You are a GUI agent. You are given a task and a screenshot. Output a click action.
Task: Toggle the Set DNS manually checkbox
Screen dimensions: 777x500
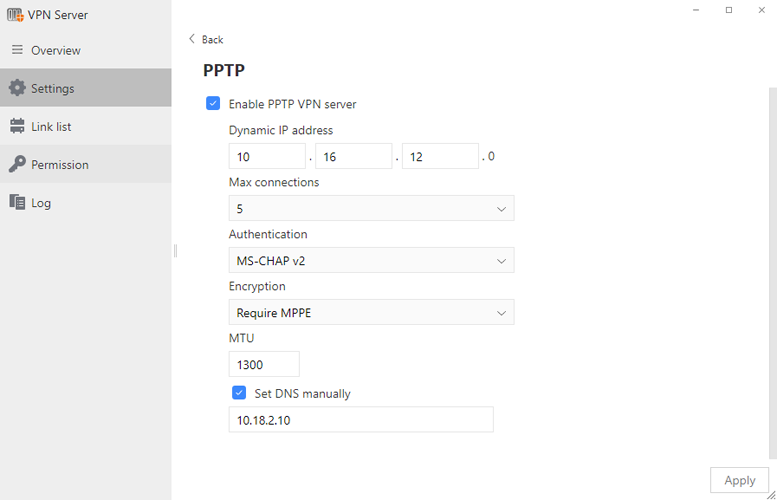[x=239, y=393]
